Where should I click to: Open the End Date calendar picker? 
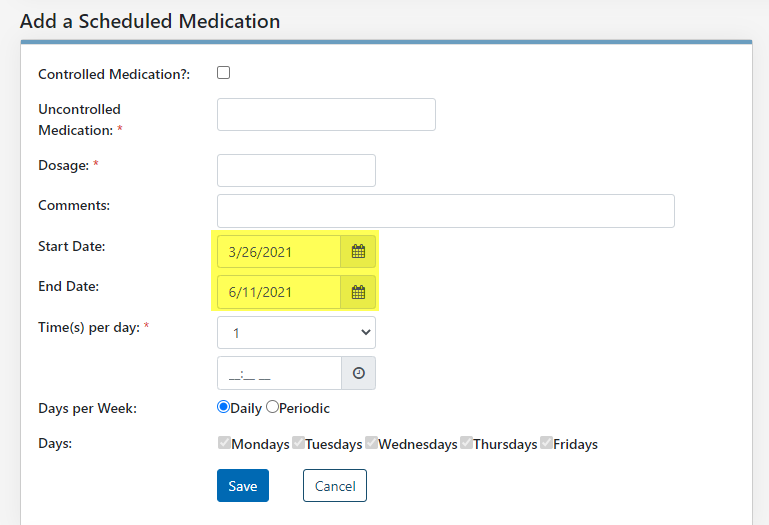(x=358, y=292)
